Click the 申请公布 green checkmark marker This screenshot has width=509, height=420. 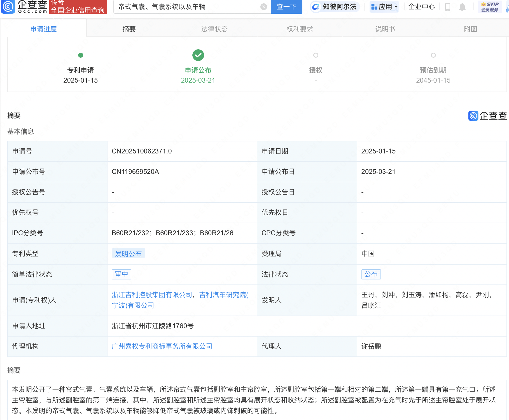point(198,55)
